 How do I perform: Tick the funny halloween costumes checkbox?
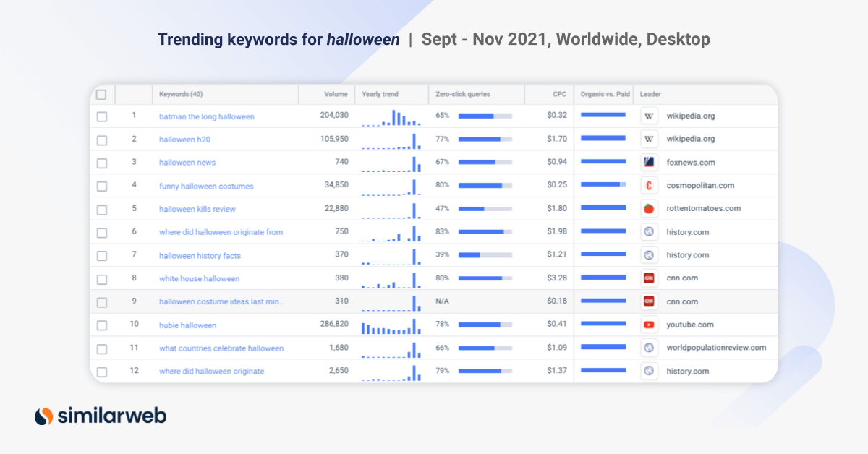pos(101,186)
